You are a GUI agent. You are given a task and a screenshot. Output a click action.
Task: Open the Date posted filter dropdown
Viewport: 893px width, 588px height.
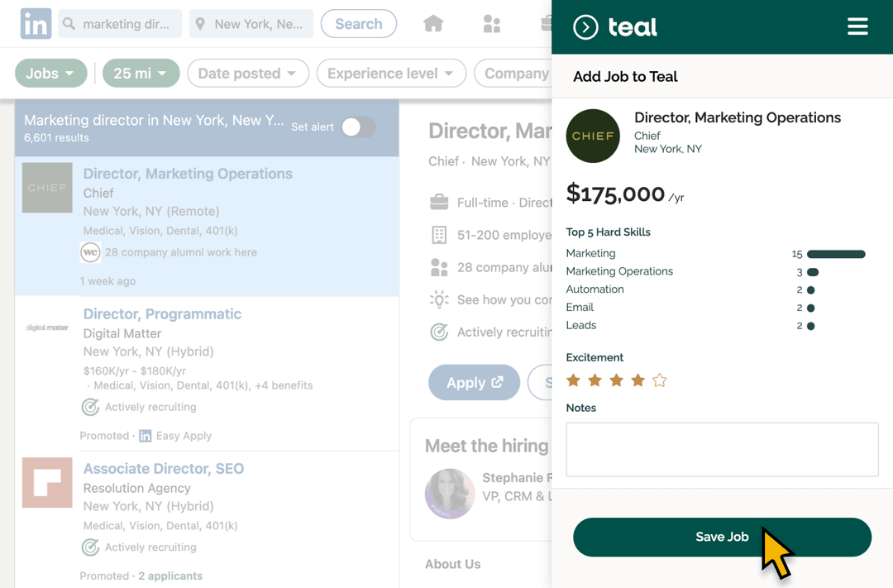248,73
